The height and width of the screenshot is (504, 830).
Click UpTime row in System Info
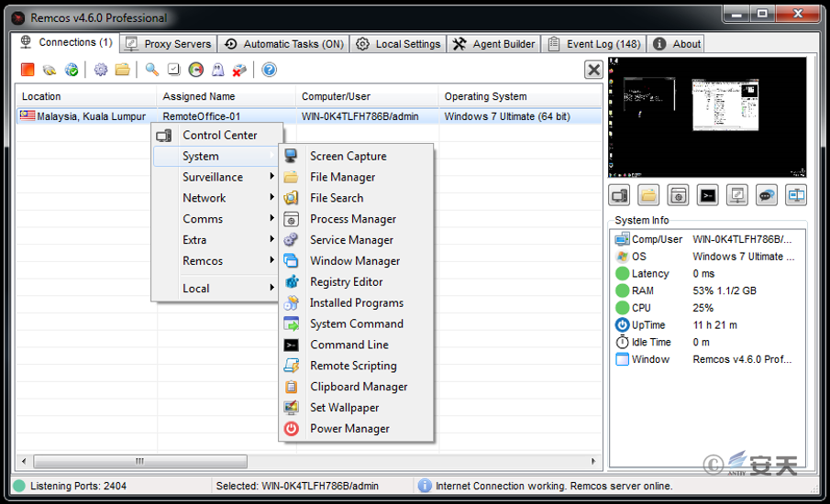coord(708,324)
